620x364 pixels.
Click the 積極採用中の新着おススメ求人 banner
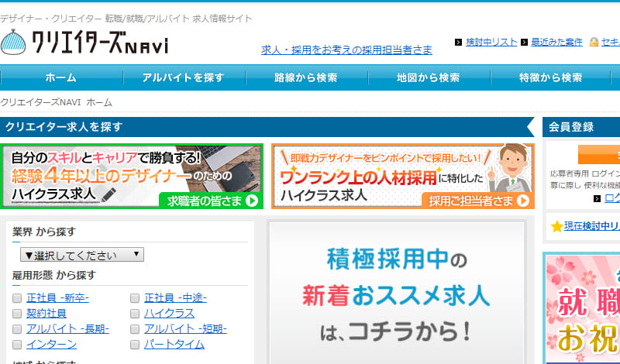click(x=397, y=293)
